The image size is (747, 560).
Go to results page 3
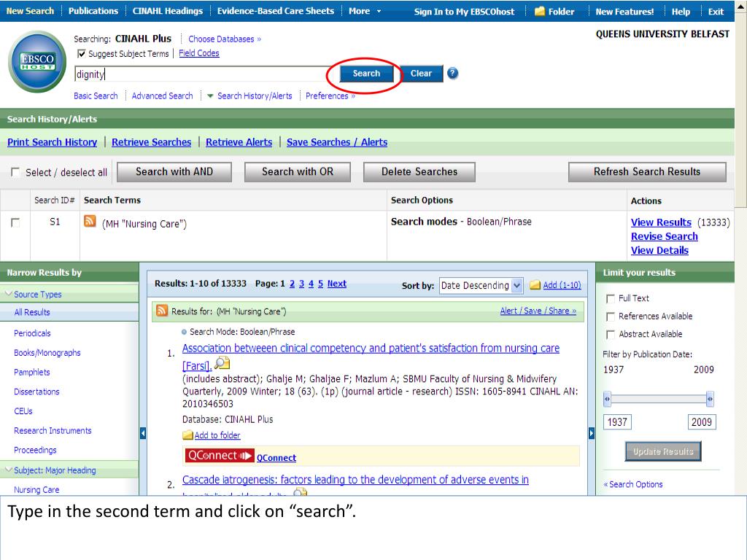coord(301,284)
